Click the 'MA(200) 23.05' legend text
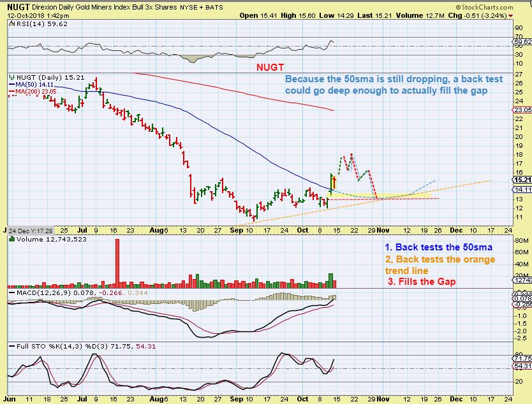Viewport: 532px width, 404px height. [x=36, y=92]
